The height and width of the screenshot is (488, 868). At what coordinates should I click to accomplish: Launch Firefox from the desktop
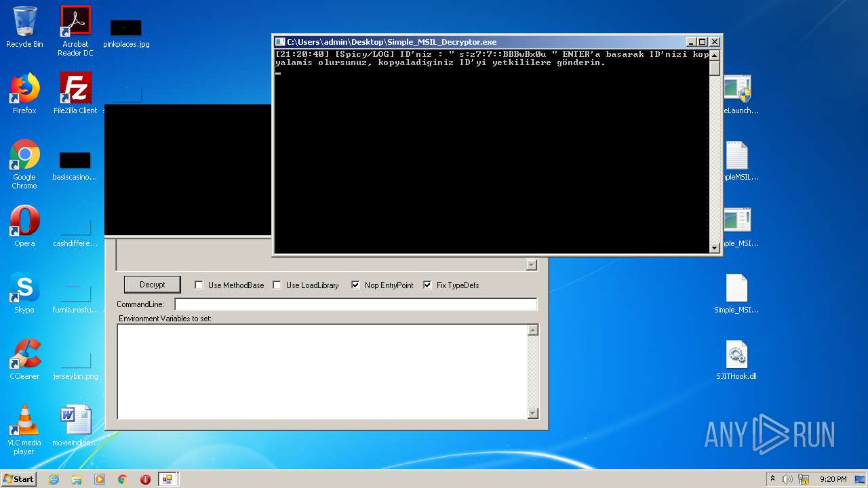coord(24,94)
